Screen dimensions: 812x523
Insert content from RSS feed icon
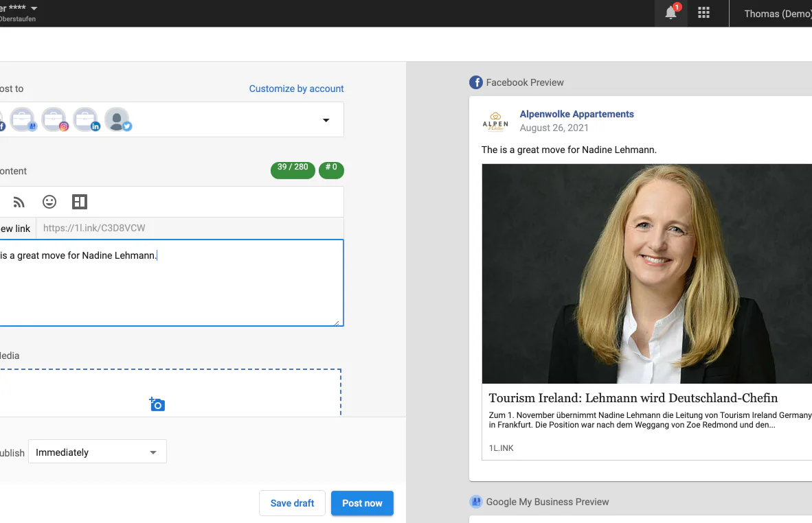tap(19, 202)
